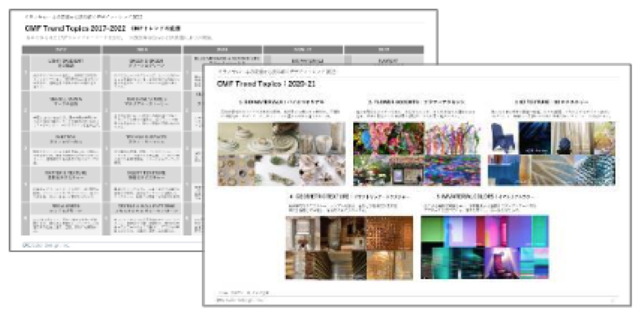
Task: Select the second gray column header in table
Action: (141, 49)
